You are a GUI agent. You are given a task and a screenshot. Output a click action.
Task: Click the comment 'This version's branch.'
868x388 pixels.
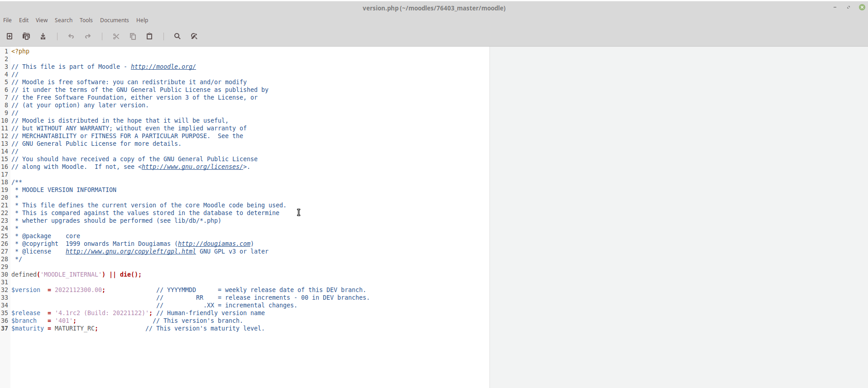(x=203, y=321)
